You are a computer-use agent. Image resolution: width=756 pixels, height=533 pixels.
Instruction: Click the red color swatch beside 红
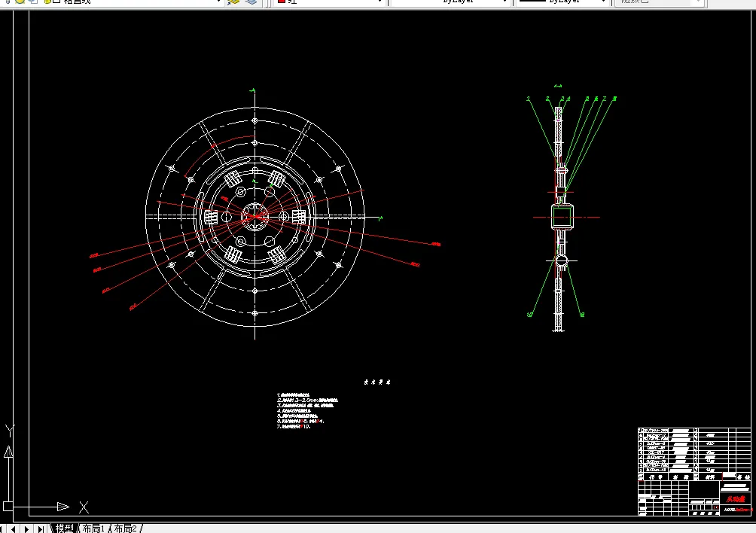point(282,2)
